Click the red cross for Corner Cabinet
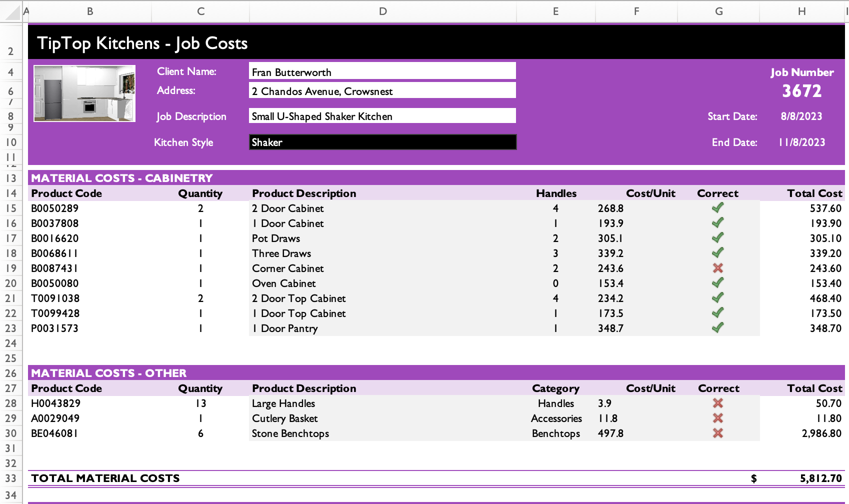This screenshot has height=504, width=849. pyautogui.click(x=718, y=268)
